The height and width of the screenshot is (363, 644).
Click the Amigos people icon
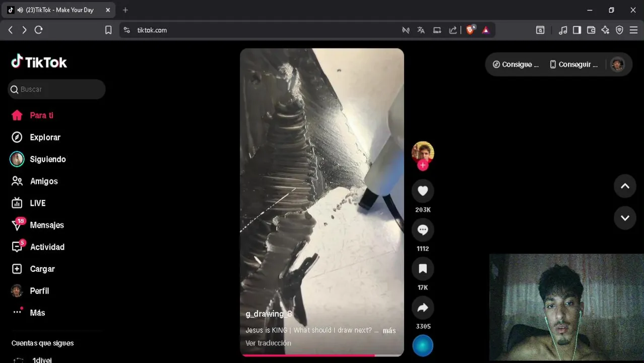[17, 181]
